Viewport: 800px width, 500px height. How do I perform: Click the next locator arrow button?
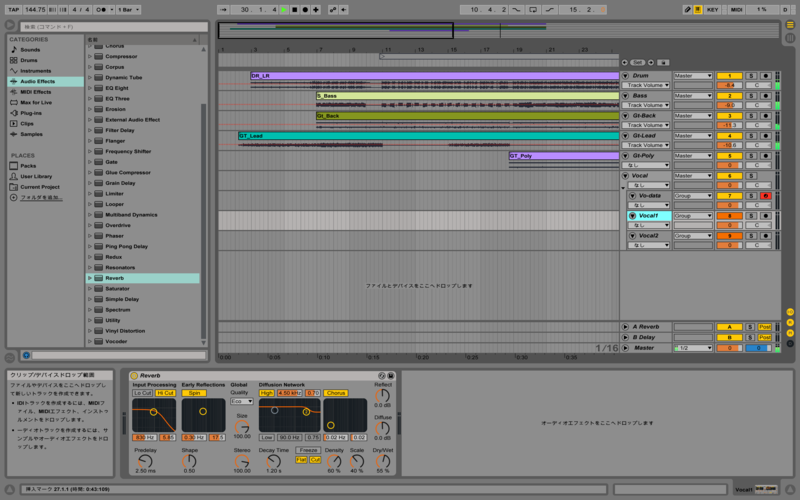(651, 62)
